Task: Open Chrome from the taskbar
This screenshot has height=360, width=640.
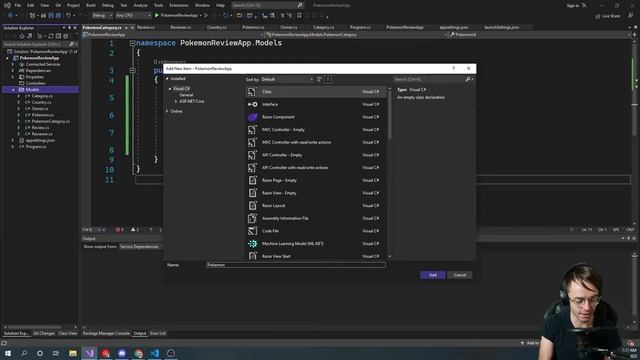Action: click(138, 353)
